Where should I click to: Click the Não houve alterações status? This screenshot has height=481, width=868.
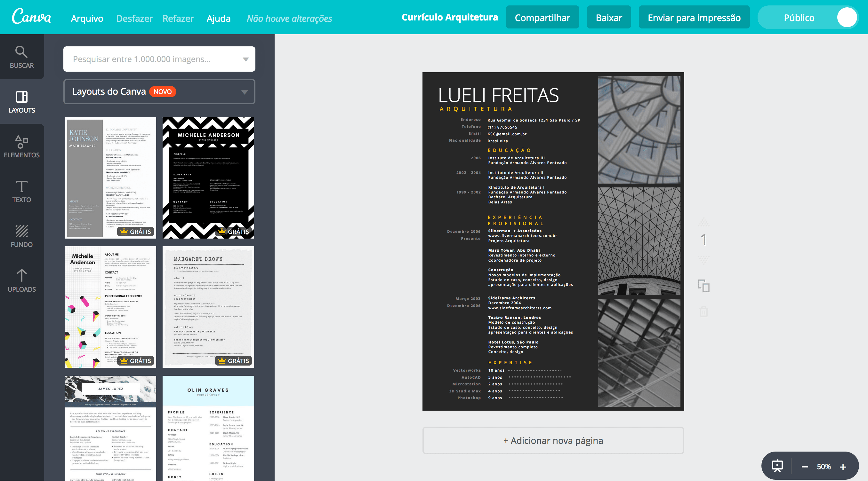pyautogui.click(x=289, y=19)
